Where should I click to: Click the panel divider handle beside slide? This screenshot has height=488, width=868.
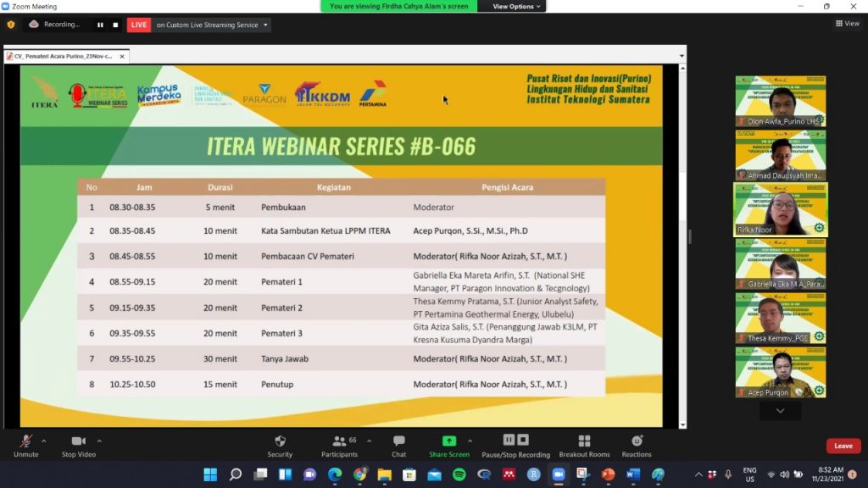coord(690,237)
